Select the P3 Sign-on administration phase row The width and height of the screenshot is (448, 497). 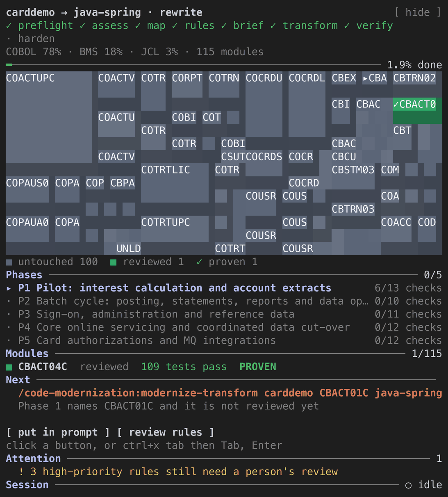pos(224,314)
